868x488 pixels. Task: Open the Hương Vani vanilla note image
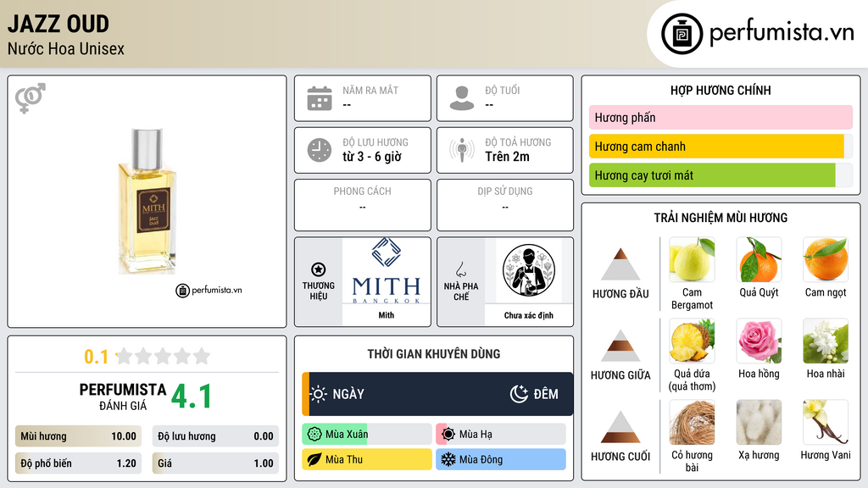(x=826, y=422)
